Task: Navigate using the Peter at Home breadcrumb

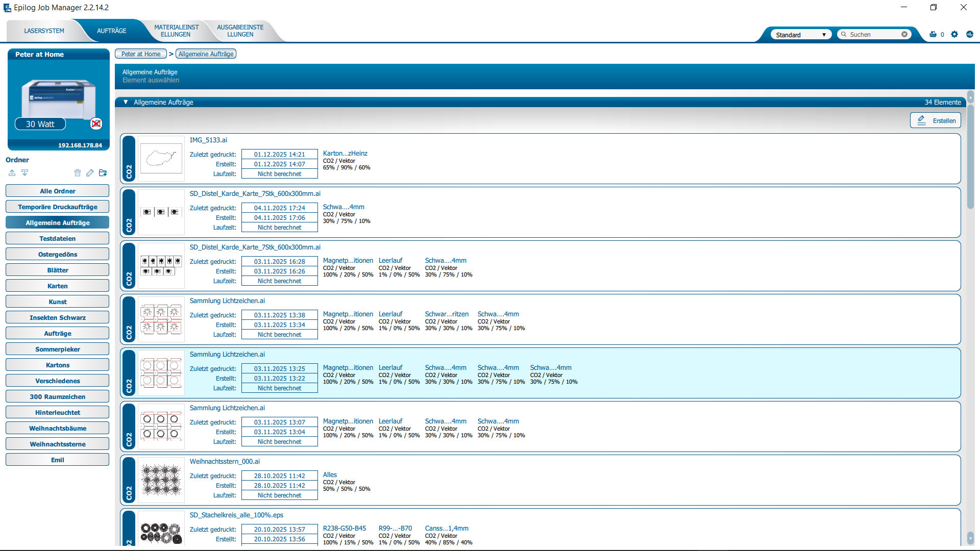Action: (x=141, y=54)
